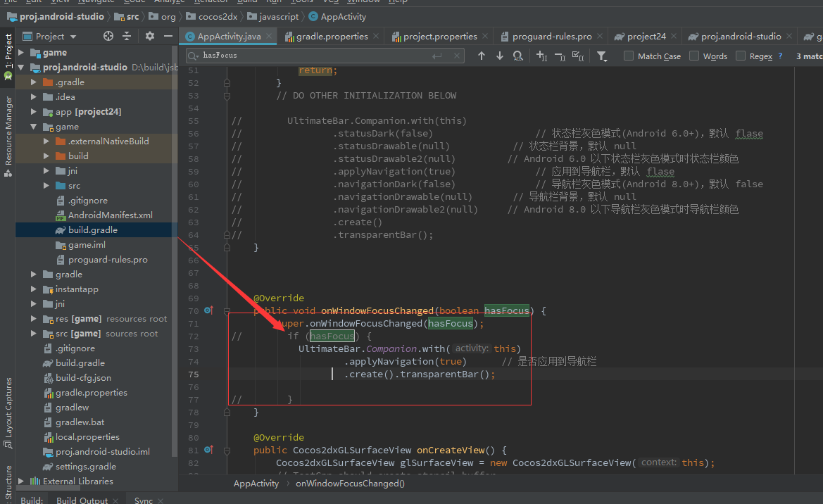The image size is (823, 504).
Task: Jump to next search occurrence arrow
Action: pyautogui.click(x=500, y=56)
